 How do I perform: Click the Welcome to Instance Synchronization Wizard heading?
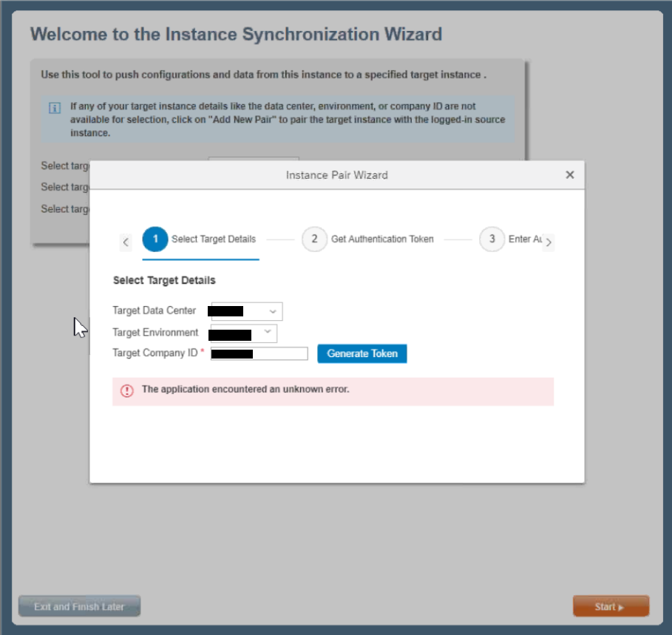click(x=236, y=34)
